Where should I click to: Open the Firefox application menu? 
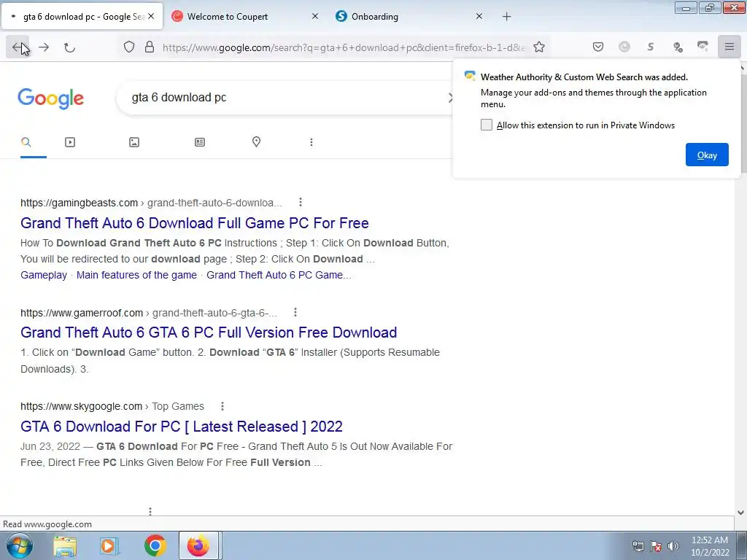tap(729, 47)
